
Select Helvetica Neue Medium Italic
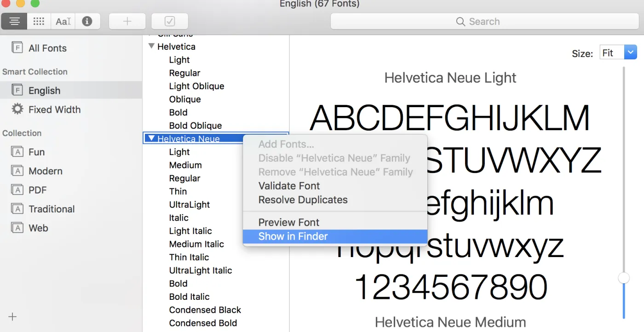tap(196, 244)
